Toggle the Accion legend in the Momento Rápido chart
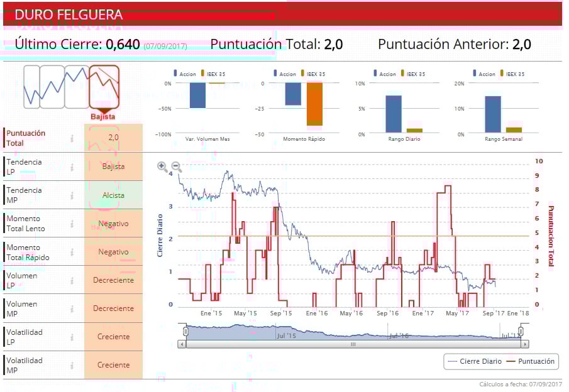This screenshot has width=569, height=392. (285, 73)
